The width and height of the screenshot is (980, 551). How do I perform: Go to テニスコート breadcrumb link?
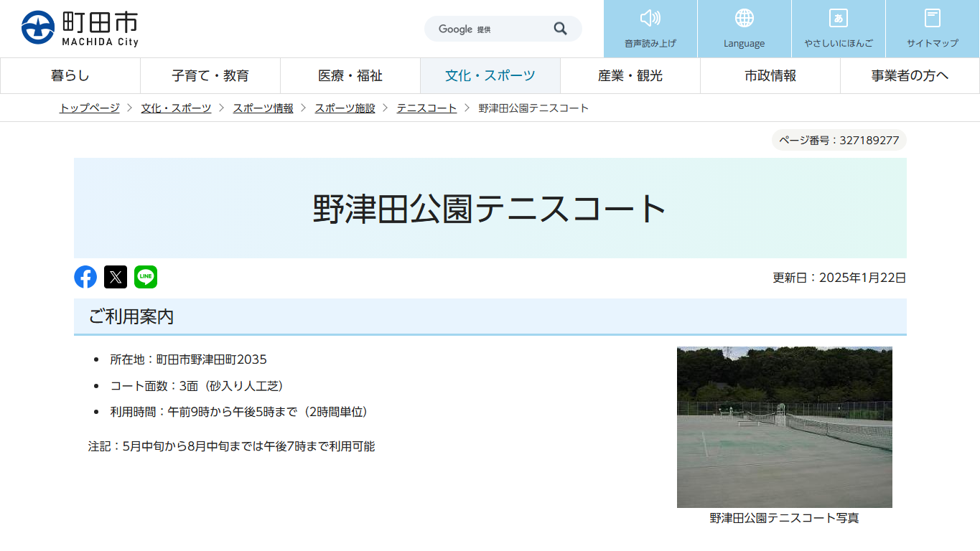(x=427, y=108)
